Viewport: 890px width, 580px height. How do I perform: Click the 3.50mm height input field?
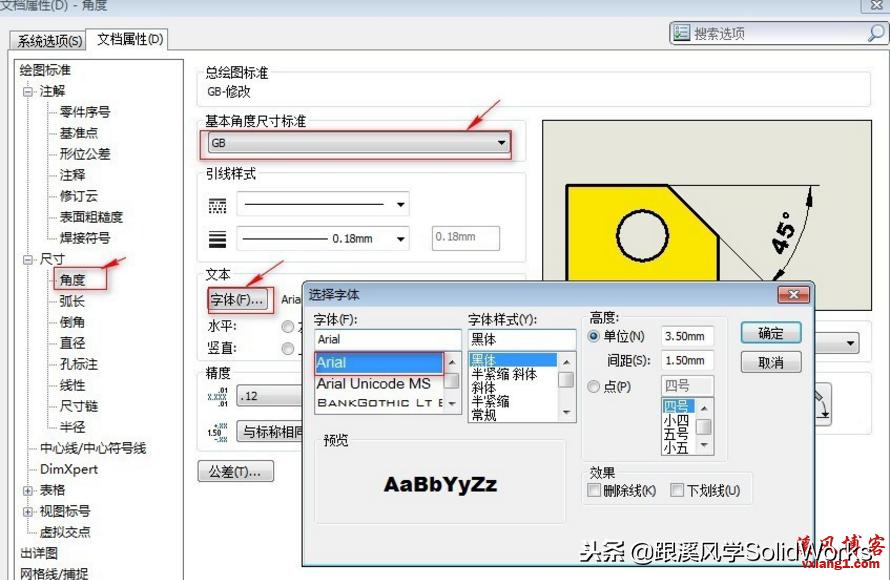click(x=688, y=335)
